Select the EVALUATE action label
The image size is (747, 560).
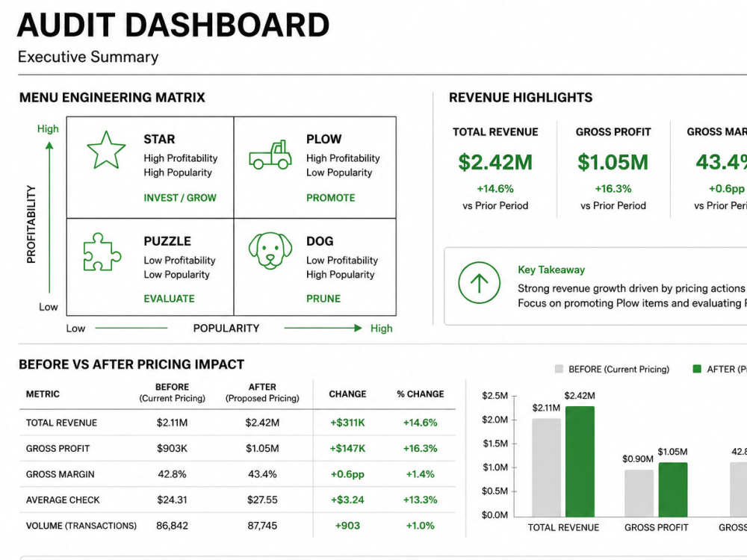coord(169,299)
